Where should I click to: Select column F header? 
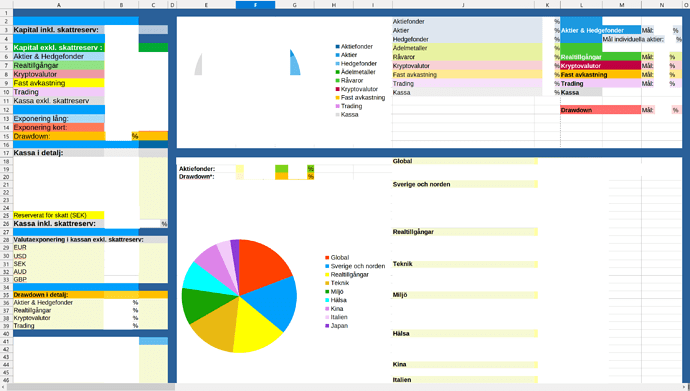[x=255, y=5]
